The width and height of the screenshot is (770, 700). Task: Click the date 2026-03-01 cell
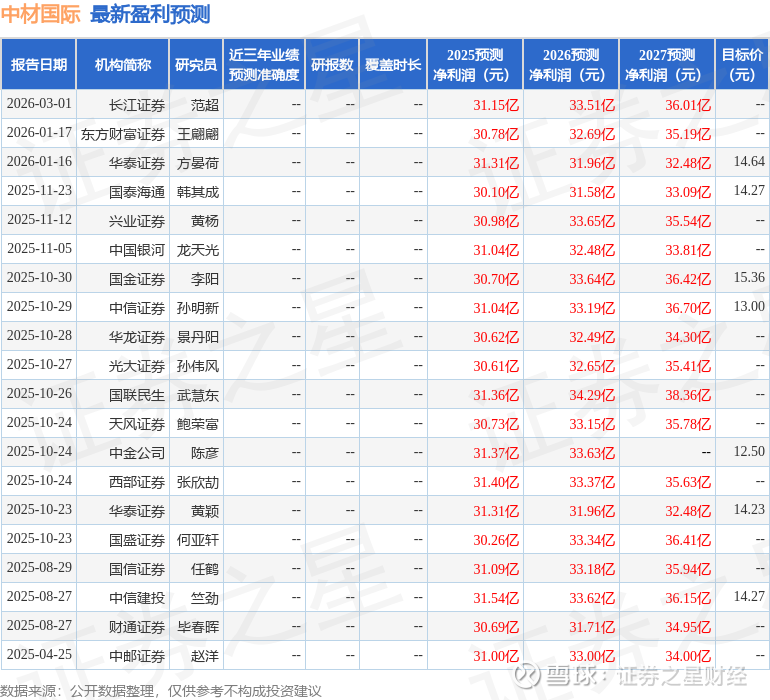tap(39, 104)
